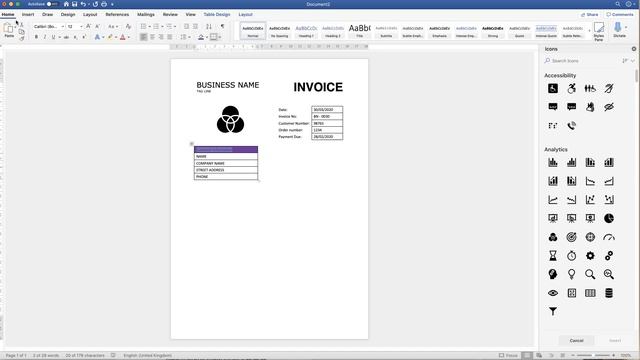Select the speedometer gauge icon
The image size is (640, 360).
(609, 237)
